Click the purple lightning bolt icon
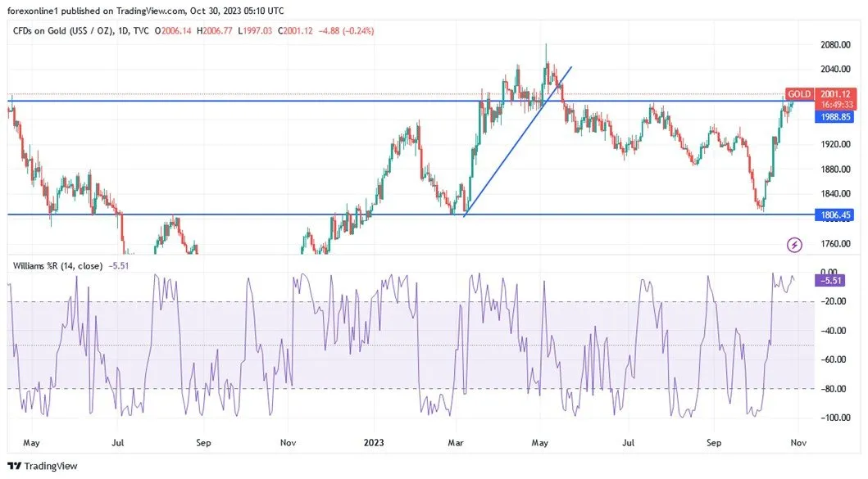The height and width of the screenshot is (479, 868). [794, 245]
